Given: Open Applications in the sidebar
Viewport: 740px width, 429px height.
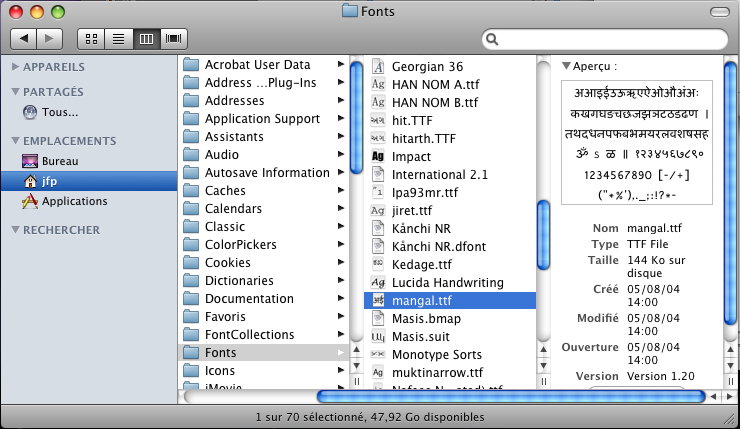Looking at the screenshot, I should pos(74,201).
